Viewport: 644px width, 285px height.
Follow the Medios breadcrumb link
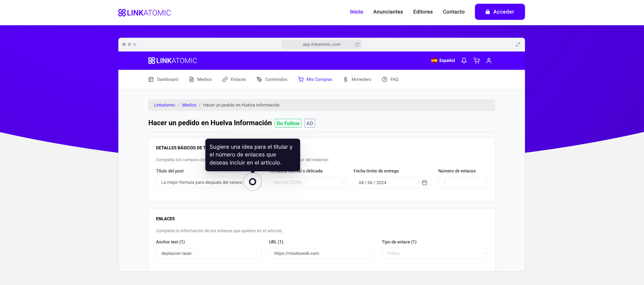189,105
